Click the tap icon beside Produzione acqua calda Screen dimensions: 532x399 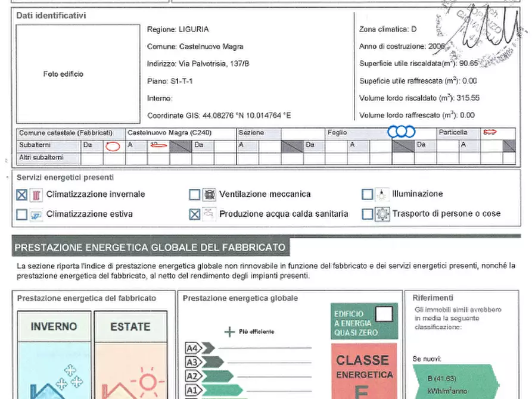point(209,214)
